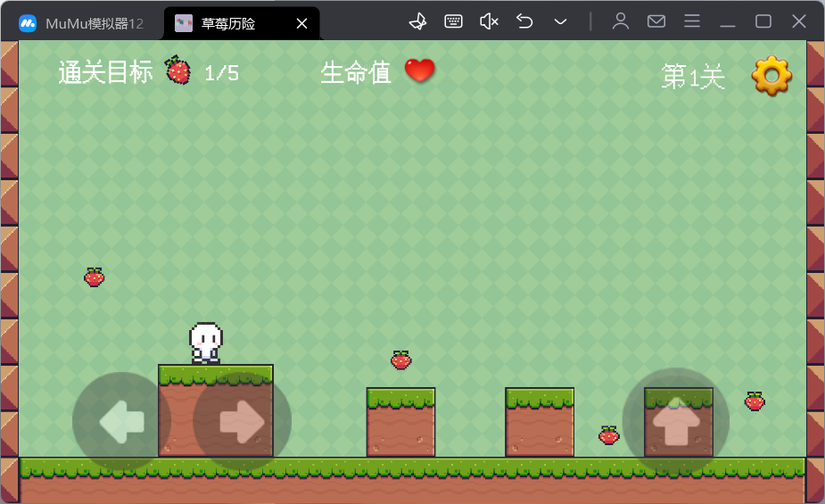Switch to the MuMu模拟器12 tab
Viewport: 825px width, 504px height.
point(82,23)
